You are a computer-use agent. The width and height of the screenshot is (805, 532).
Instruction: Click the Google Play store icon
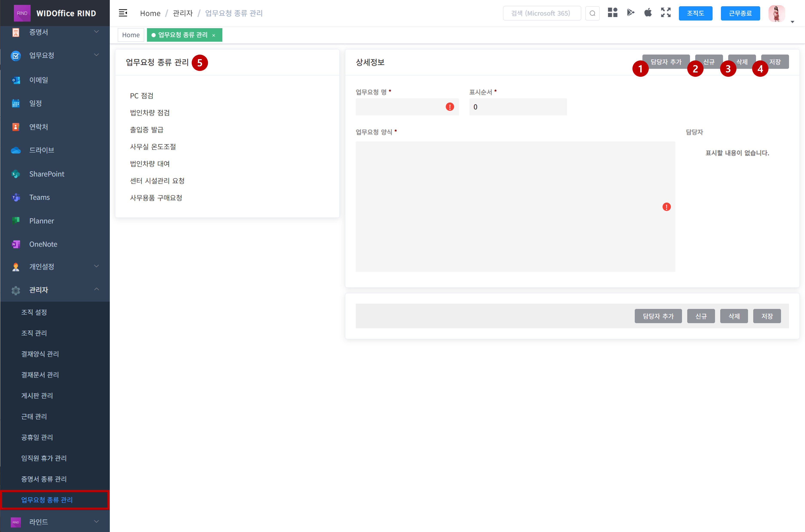click(x=630, y=13)
